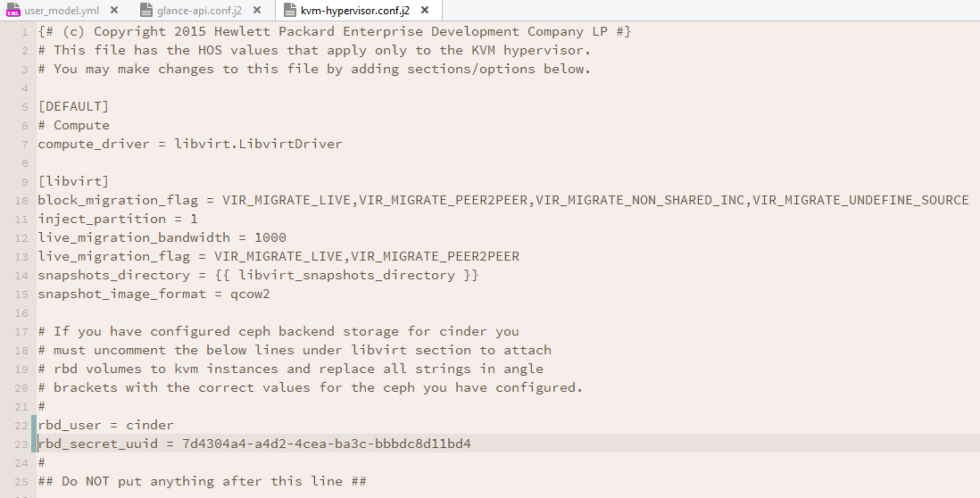Click the snapshot_image_format = qcow2 line
This screenshot has height=498, width=980.
point(154,294)
